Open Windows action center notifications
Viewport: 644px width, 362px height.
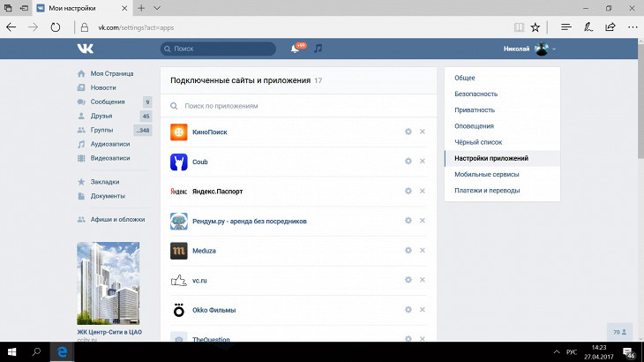point(628,352)
